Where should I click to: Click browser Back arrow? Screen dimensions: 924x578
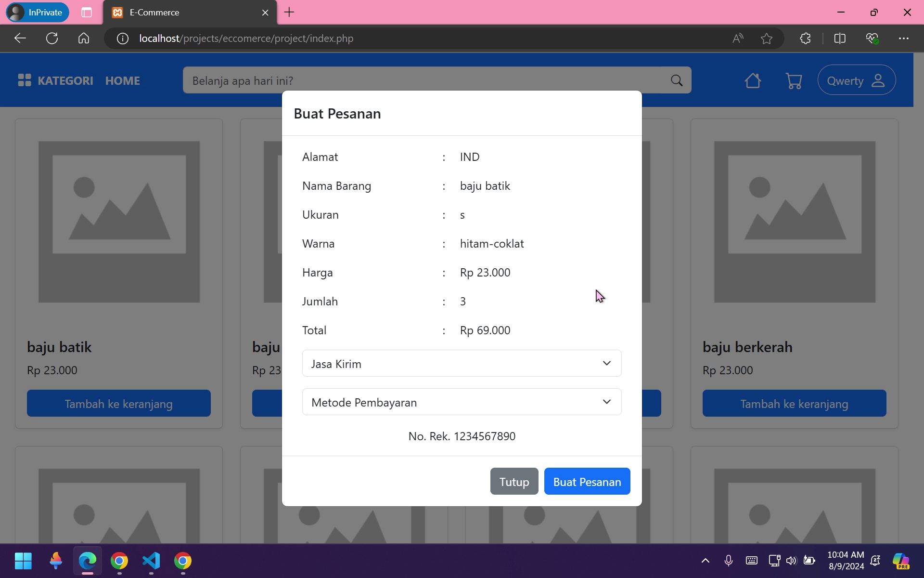[20, 39]
